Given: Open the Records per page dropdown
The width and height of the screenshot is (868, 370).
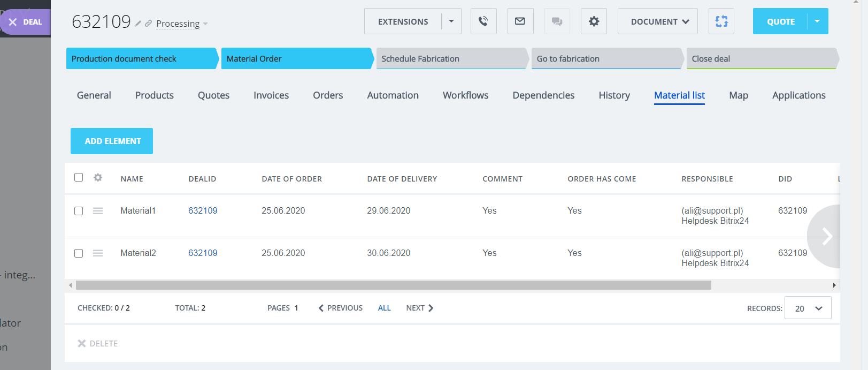Looking at the screenshot, I should (x=808, y=308).
